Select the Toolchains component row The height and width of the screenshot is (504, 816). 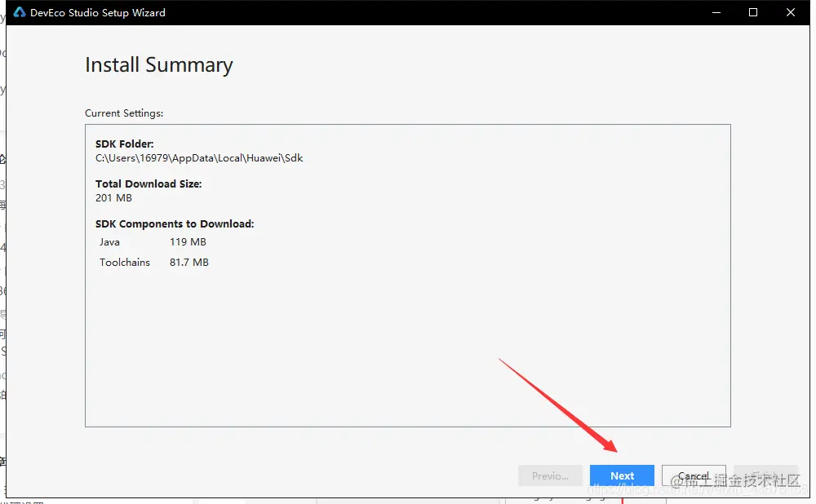point(153,262)
